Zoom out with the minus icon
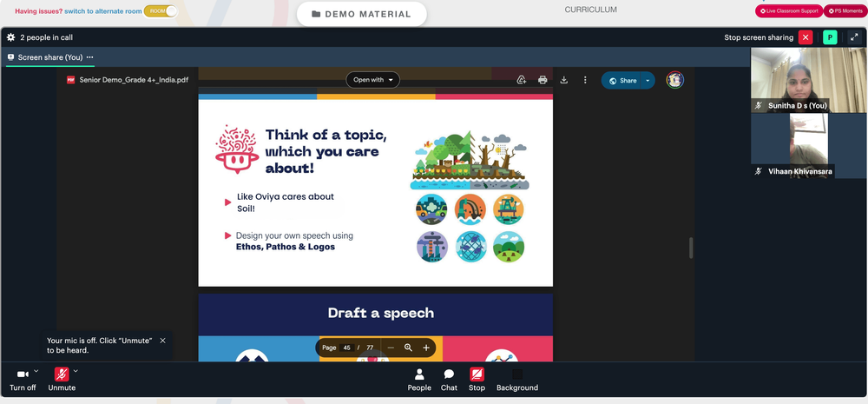The image size is (868, 404). (x=391, y=348)
